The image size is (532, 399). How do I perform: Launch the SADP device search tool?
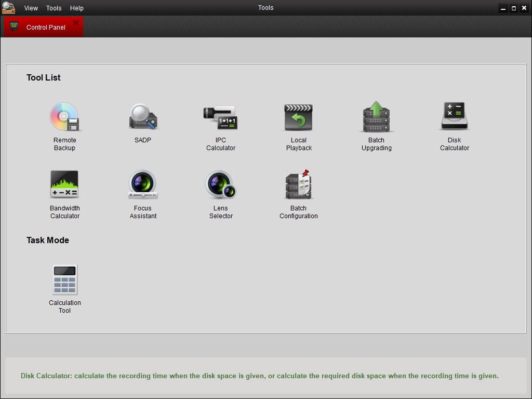coord(143,116)
